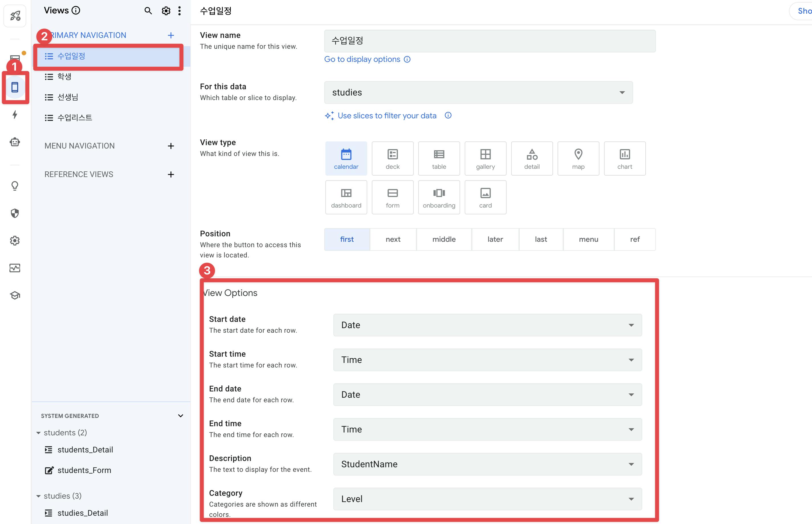812x524 pixels.
Task: Select the 학생 view in navigation
Action: click(x=64, y=77)
